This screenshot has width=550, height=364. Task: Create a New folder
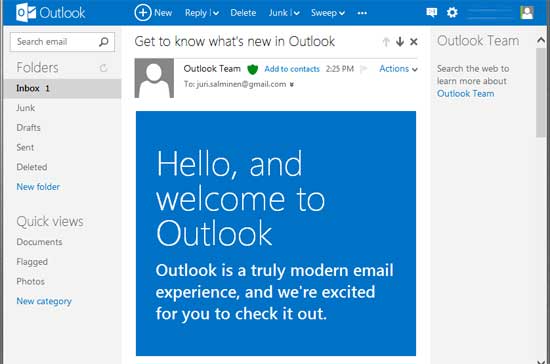click(38, 187)
